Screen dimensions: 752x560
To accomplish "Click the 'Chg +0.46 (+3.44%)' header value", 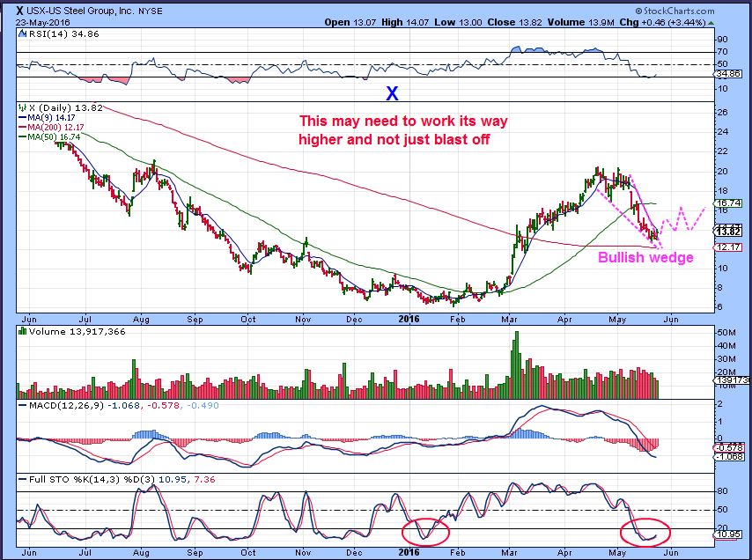I will (x=662, y=23).
